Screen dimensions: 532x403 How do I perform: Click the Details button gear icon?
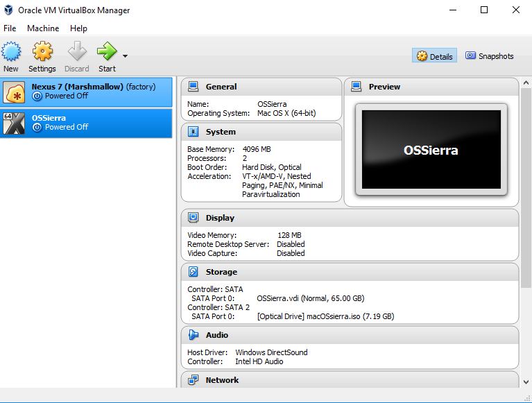(422, 56)
